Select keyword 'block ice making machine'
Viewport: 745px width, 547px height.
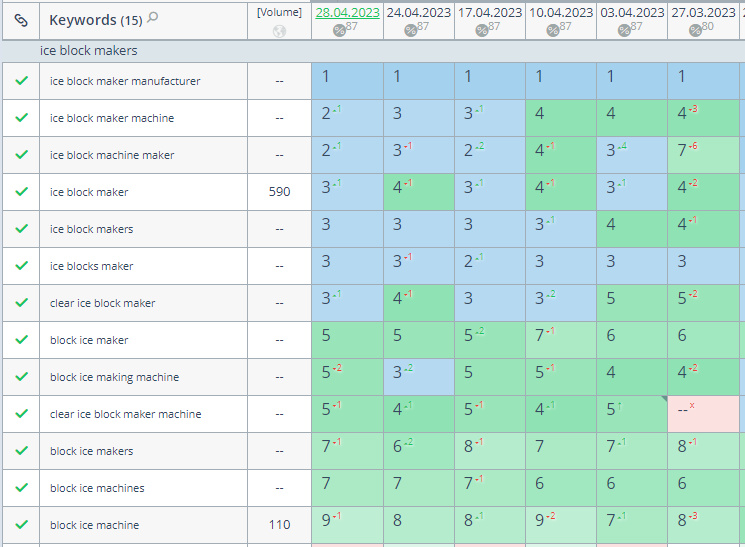click(x=114, y=377)
